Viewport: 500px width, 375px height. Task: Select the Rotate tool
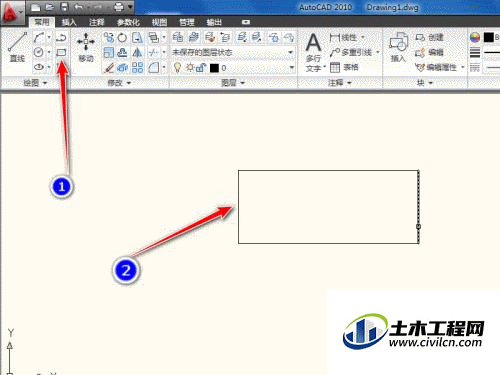[123, 38]
